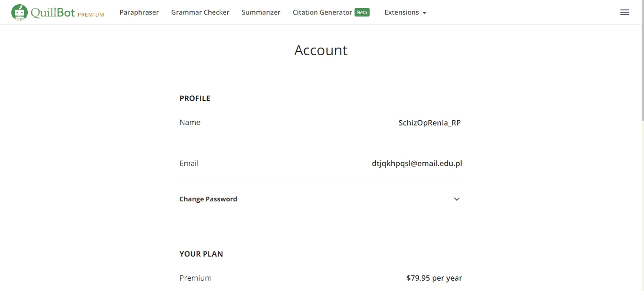Click the Name label in Profile
This screenshot has width=644, height=291.
click(x=190, y=122)
